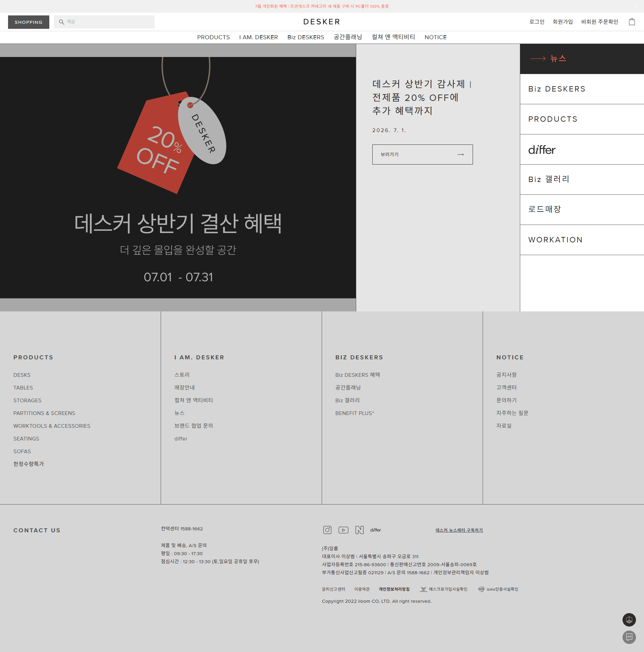
Task: Open 공간플래닝 menu item
Action: pos(348,37)
